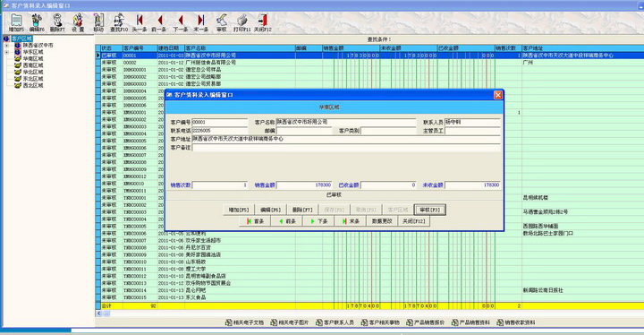Go to last record with 末一条 icon
This screenshot has height=335, width=644.
(x=201, y=22)
